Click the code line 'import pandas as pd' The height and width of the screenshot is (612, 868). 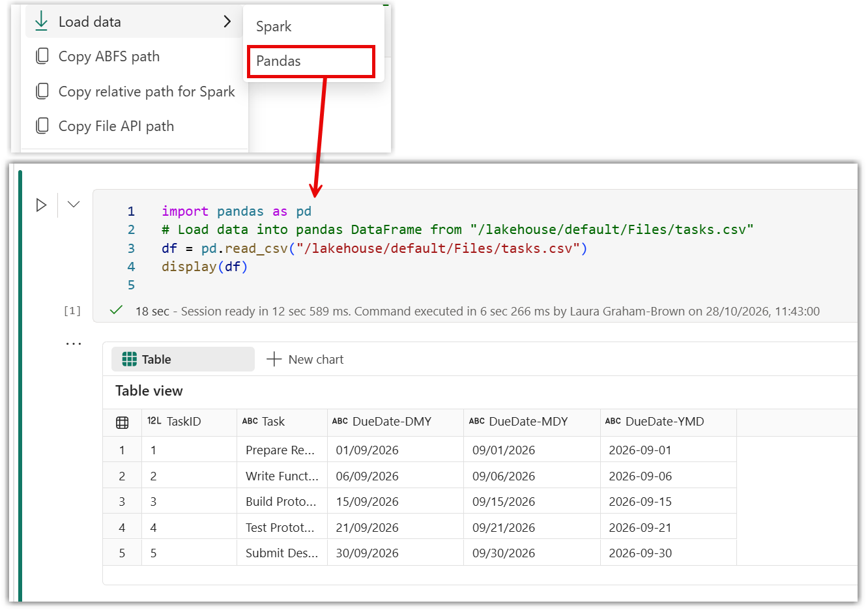point(237,211)
